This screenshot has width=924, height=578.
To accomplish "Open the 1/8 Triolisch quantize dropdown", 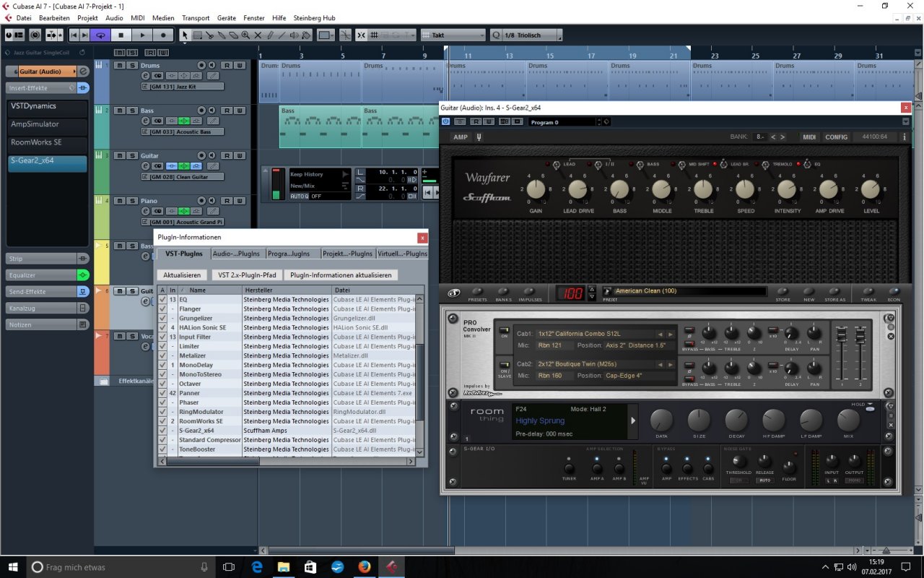I will tap(531, 35).
